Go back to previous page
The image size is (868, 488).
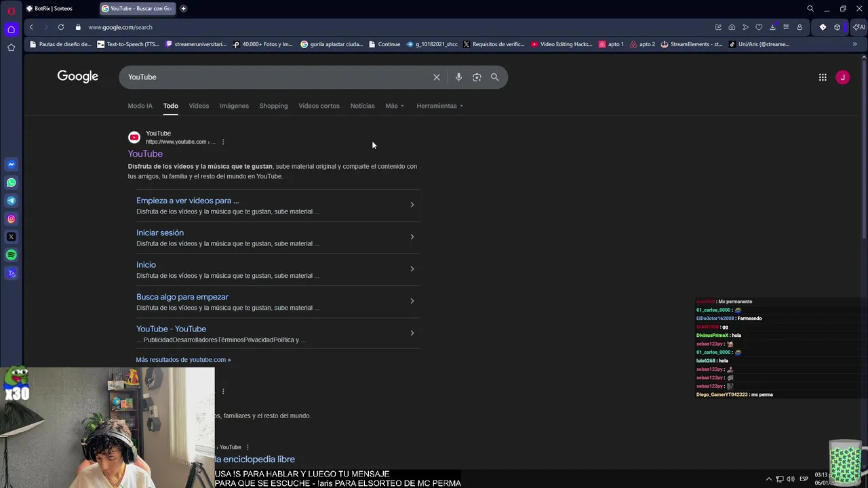click(31, 27)
